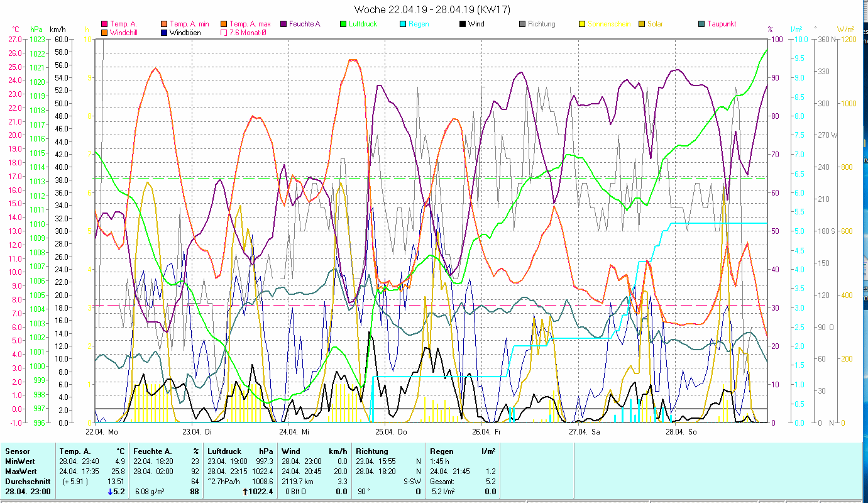Click the °C temperature axis unit label

click(16, 29)
